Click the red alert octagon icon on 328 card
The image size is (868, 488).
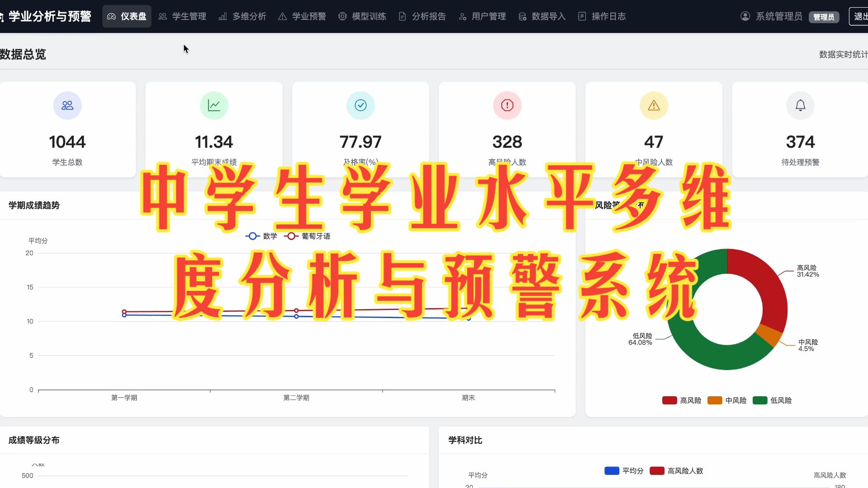(x=507, y=105)
